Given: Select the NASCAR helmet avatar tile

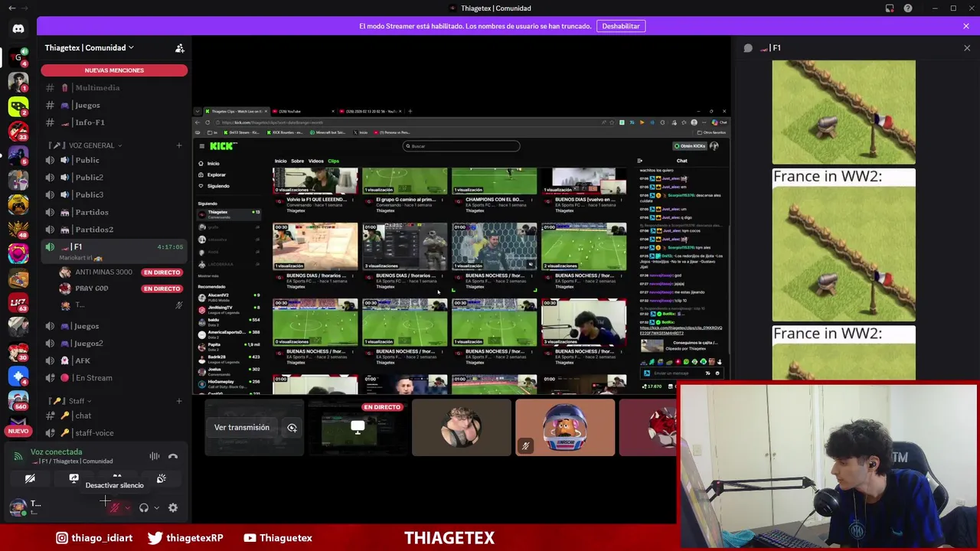Looking at the screenshot, I should [565, 427].
